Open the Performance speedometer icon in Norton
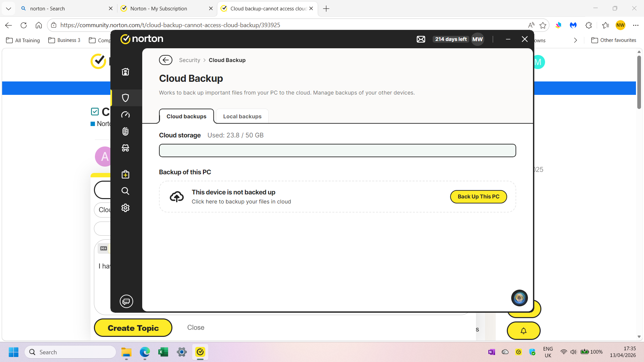This screenshot has width=644, height=362. pos(125,115)
